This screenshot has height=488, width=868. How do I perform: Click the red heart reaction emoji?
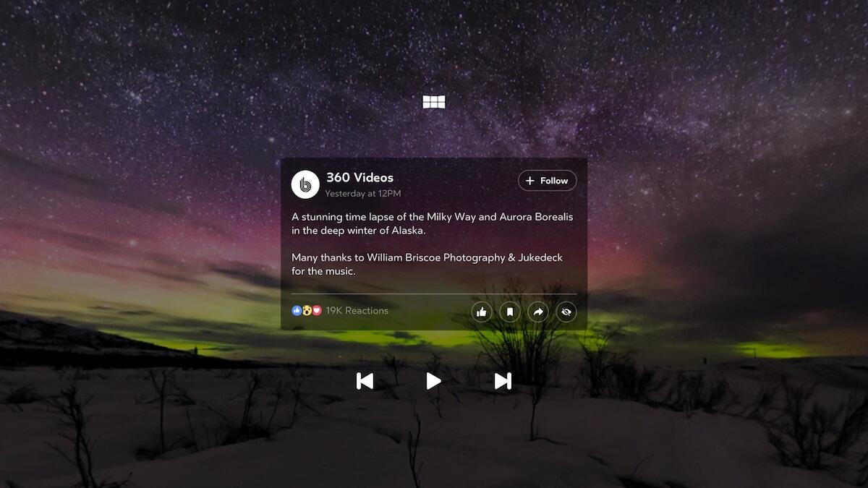click(x=317, y=311)
